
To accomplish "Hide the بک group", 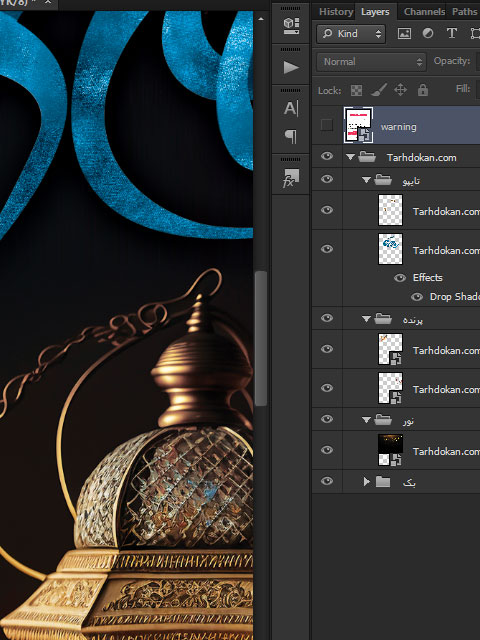I will pyautogui.click(x=327, y=481).
